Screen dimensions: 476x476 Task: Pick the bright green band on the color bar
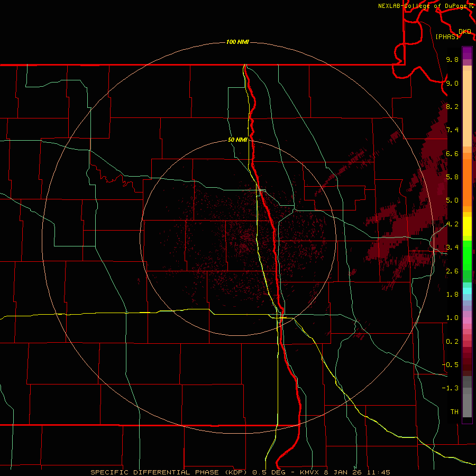(467, 255)
